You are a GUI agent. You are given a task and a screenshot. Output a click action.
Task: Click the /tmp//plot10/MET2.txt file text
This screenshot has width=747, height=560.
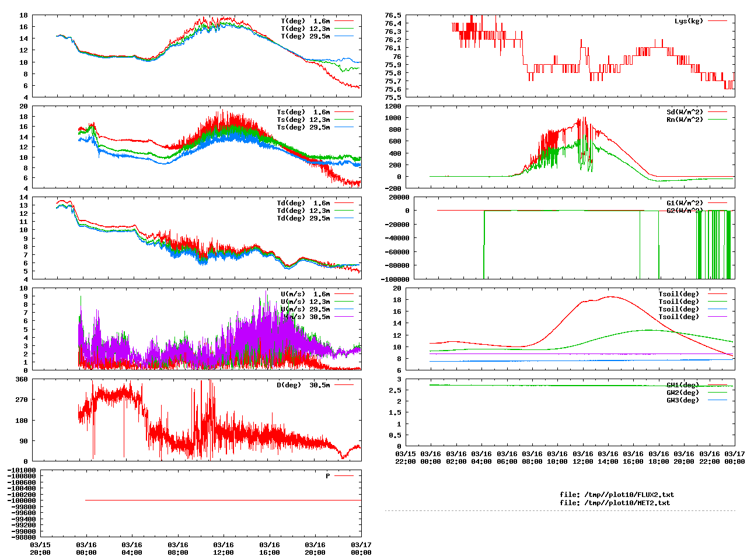[x=615, y=503]
